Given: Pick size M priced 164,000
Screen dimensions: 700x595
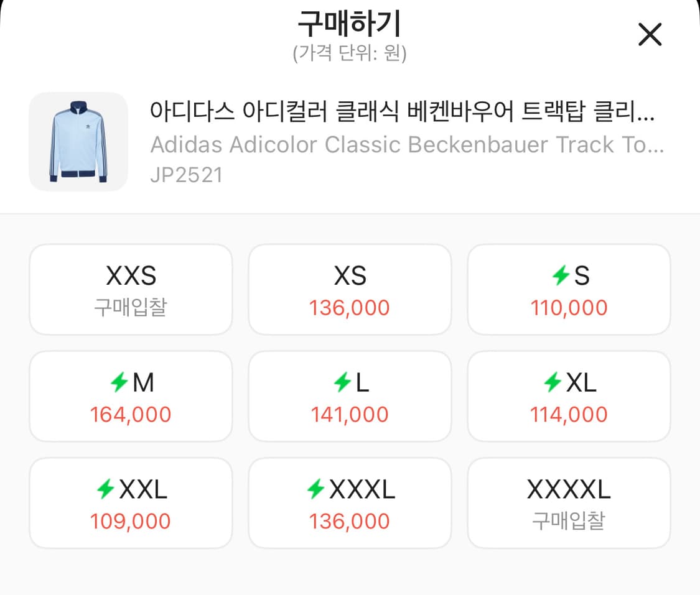Looking at the screenshot, I should [131, 396].
